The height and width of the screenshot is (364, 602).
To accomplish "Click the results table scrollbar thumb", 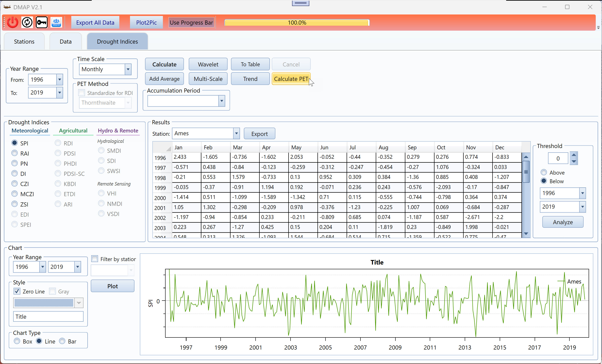I will (x=526, y=172).
